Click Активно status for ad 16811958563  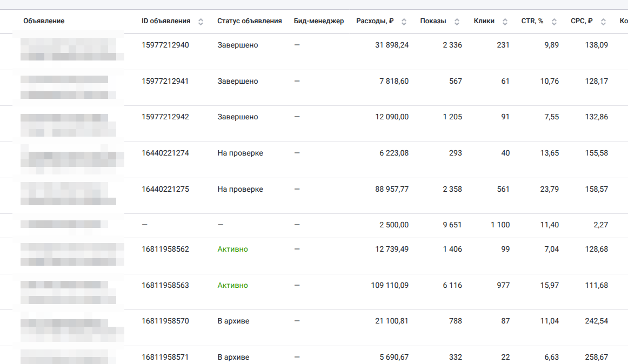232,285
